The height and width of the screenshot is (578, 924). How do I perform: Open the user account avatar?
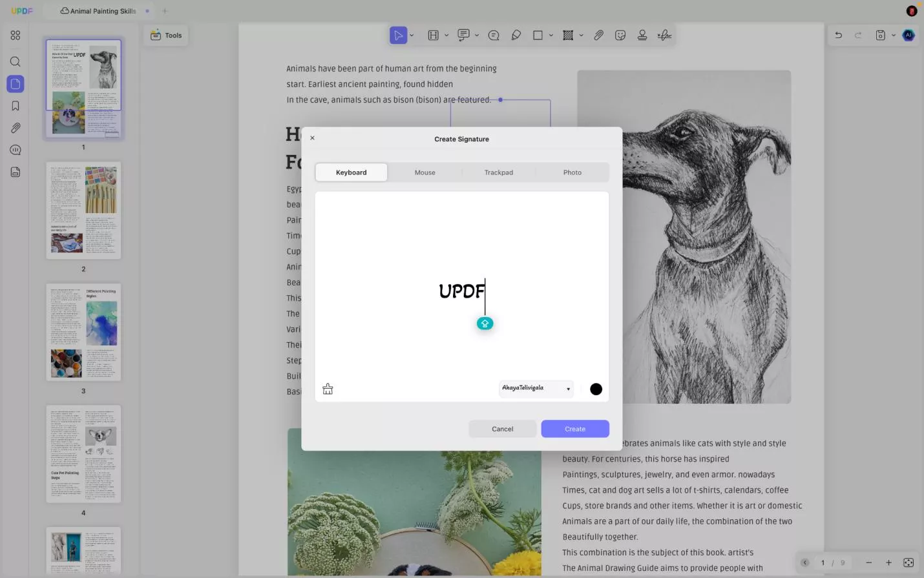point(912,11)
